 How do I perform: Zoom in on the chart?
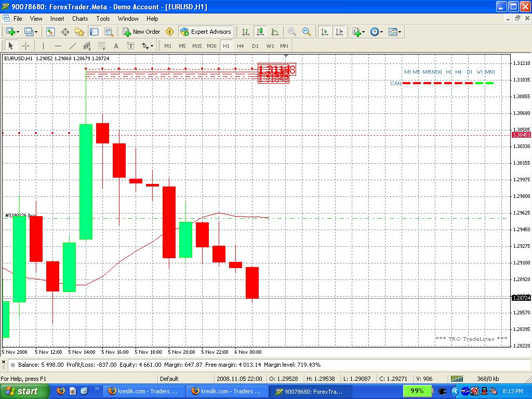pyautogui.click(x=291, y=32)
